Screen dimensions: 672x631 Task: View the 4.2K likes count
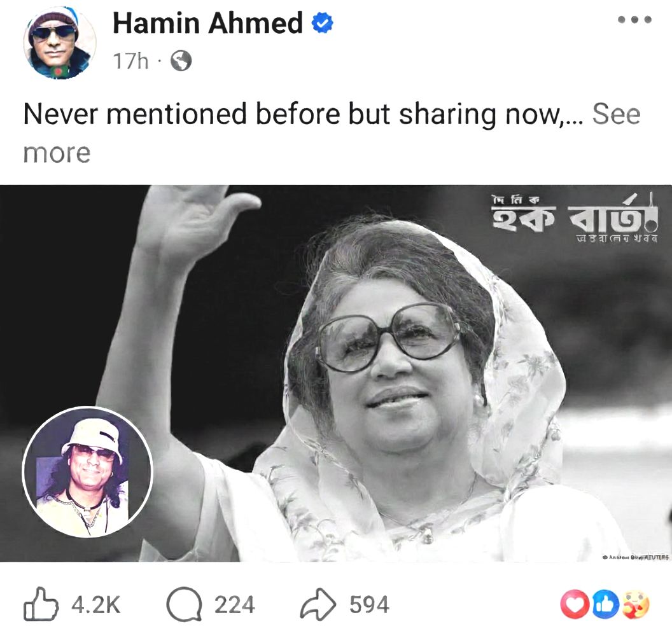pyautogui.click(x=96, y=605)
